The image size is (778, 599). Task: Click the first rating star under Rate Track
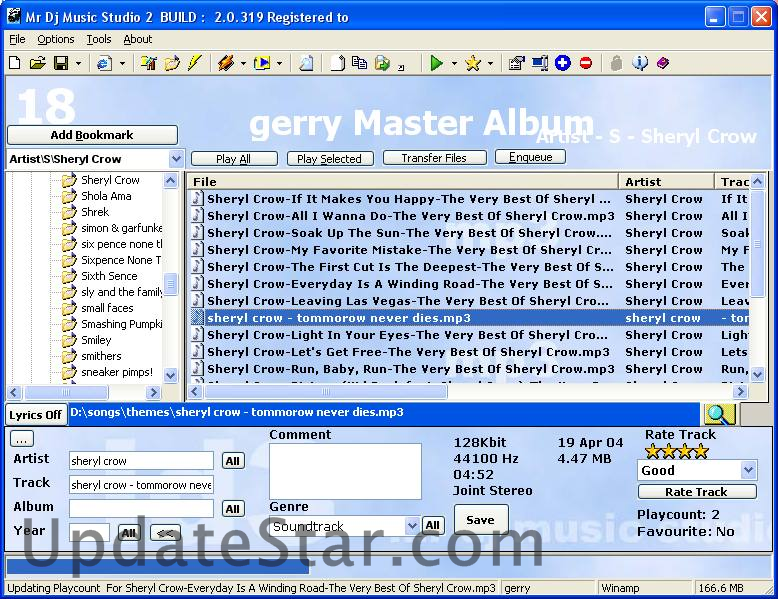[652, 452]
